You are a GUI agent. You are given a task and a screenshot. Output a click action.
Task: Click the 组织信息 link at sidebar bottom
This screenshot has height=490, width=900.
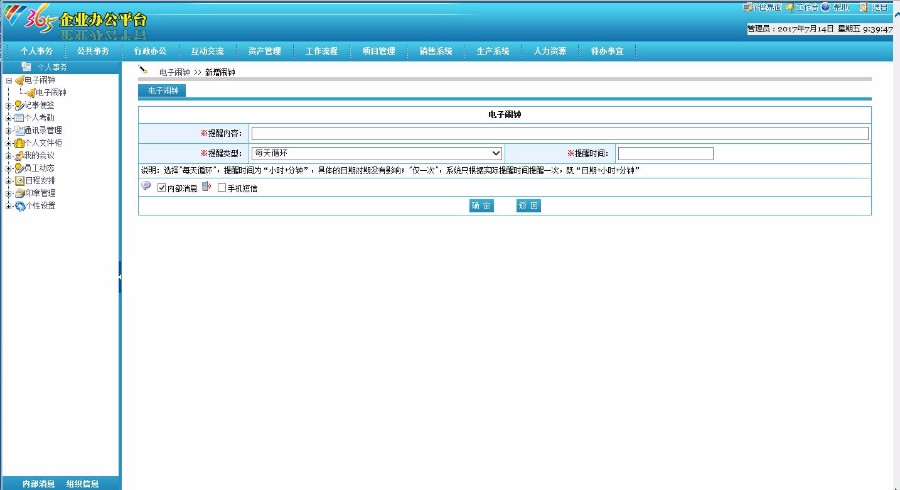coord(82,484)
